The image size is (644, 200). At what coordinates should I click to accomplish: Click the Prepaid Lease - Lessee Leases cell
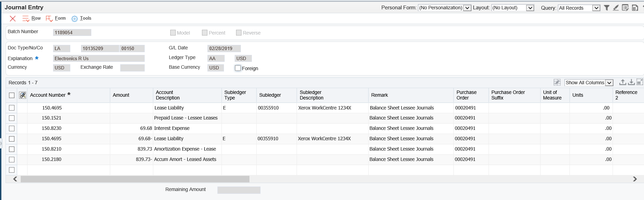(187, 118)
